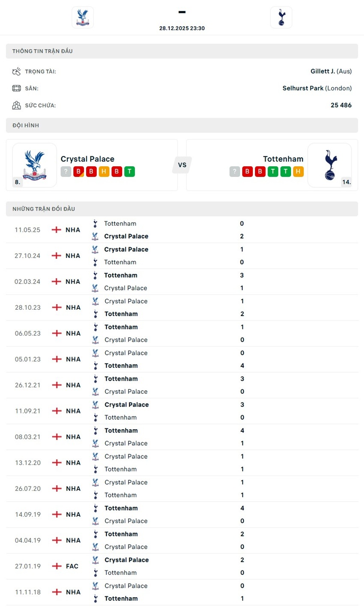
Task: Open the Selhurst Park venue link
Action: point(303,88)
